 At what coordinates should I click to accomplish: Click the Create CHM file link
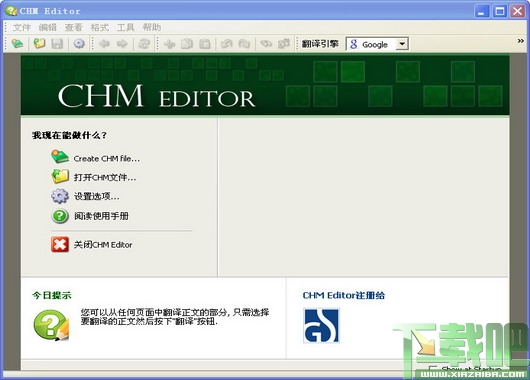coord(106,159)
